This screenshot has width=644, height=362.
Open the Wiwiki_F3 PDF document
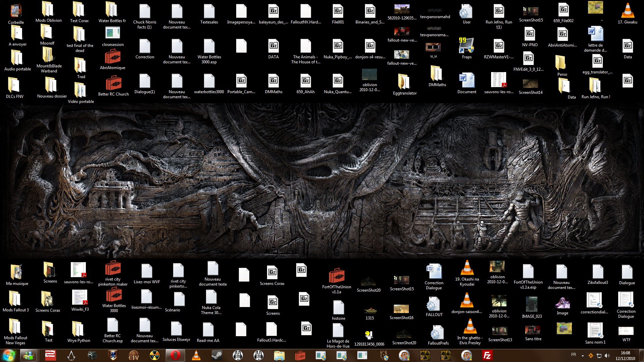click(80, 301)
